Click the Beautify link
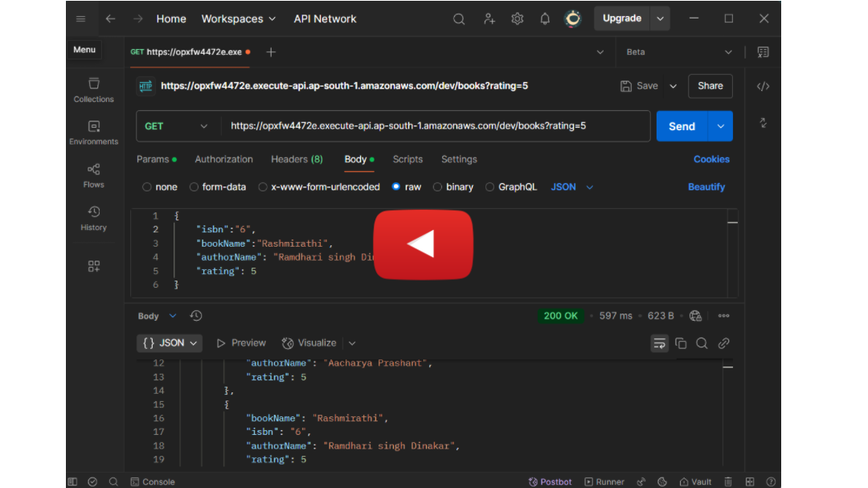The height and width of the screenshot is (488, 868). point(706,187)
